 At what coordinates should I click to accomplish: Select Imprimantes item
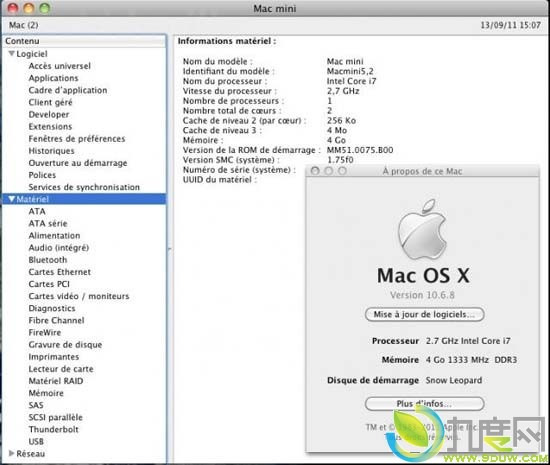(x=54, y=357)
